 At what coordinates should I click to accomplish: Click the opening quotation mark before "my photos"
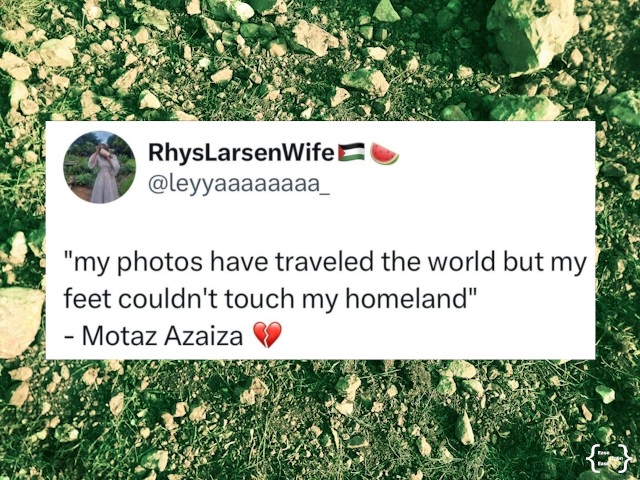(68, 256)
